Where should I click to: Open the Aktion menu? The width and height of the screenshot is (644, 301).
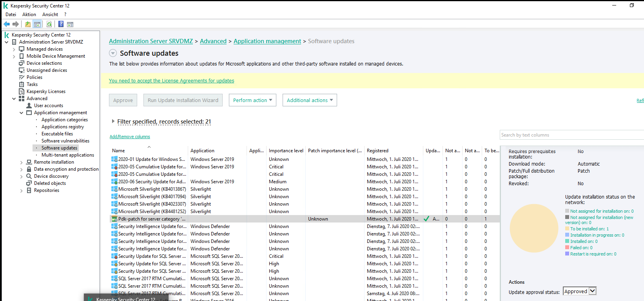coord(29,15)
